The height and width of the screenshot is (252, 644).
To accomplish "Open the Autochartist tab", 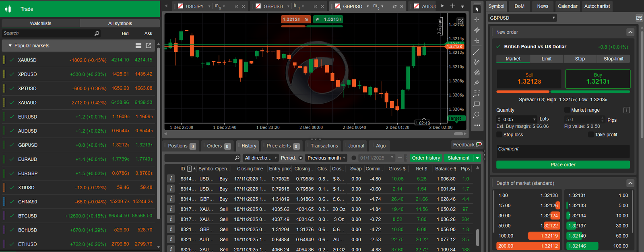I will pyautogui.click(x=597, y=6).
